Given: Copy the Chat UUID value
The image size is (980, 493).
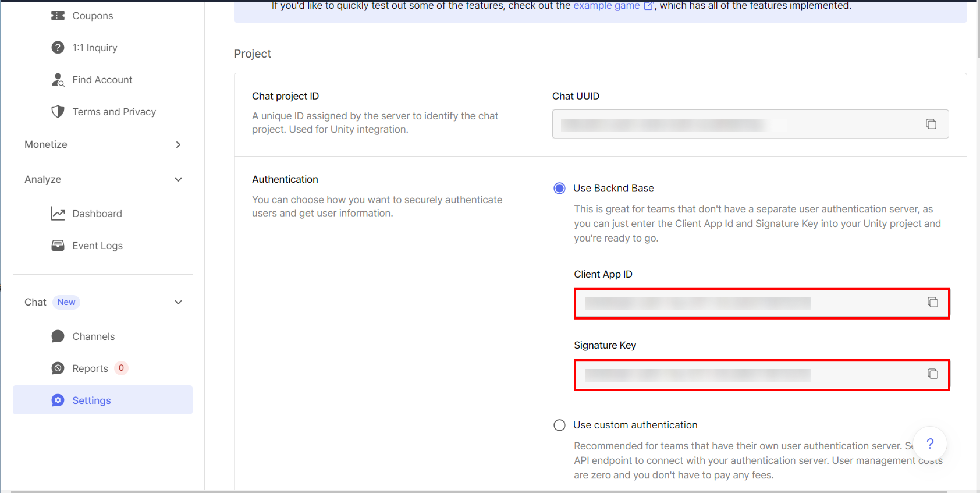Looking at the screenshot, I should (931, 124).
